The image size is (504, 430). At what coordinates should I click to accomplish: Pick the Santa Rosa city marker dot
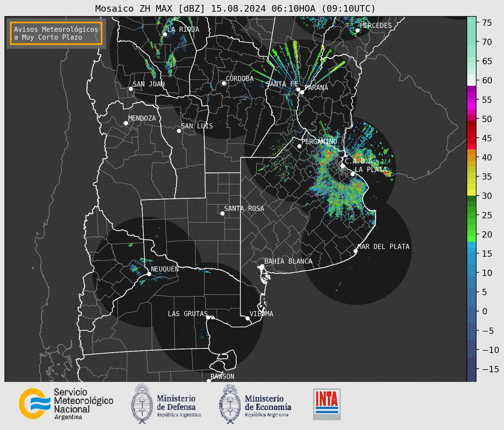tap(222, 214)
